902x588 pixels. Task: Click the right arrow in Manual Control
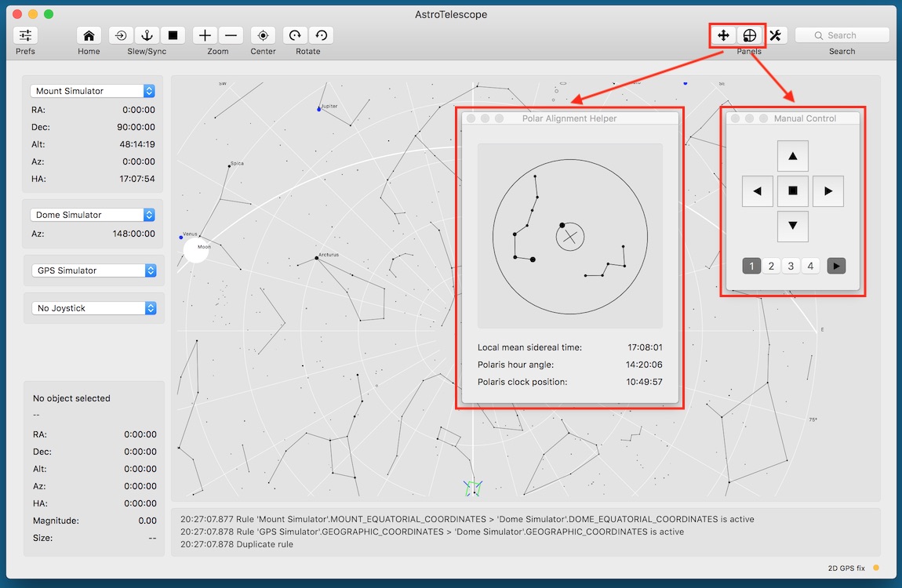pos(827,191)
